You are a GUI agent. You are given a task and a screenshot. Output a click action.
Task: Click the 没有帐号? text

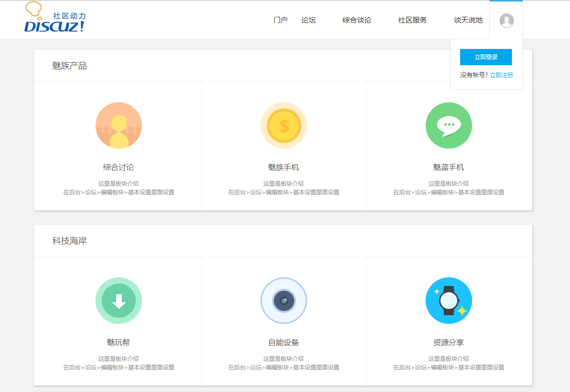474,75
